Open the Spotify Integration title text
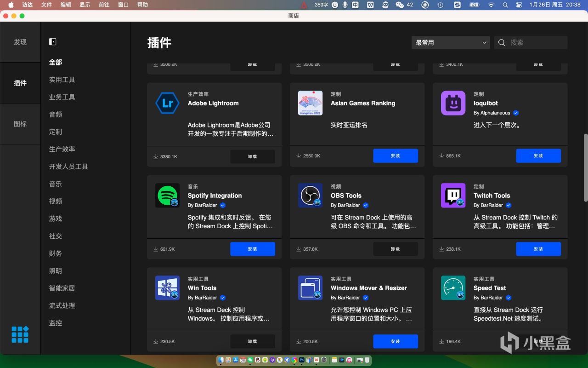 coord(215,195)
